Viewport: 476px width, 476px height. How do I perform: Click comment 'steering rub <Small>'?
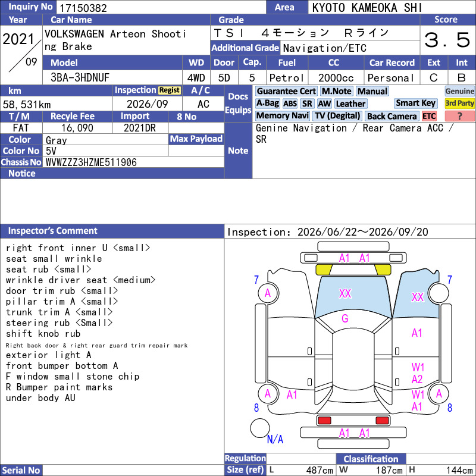pos(59,322)
